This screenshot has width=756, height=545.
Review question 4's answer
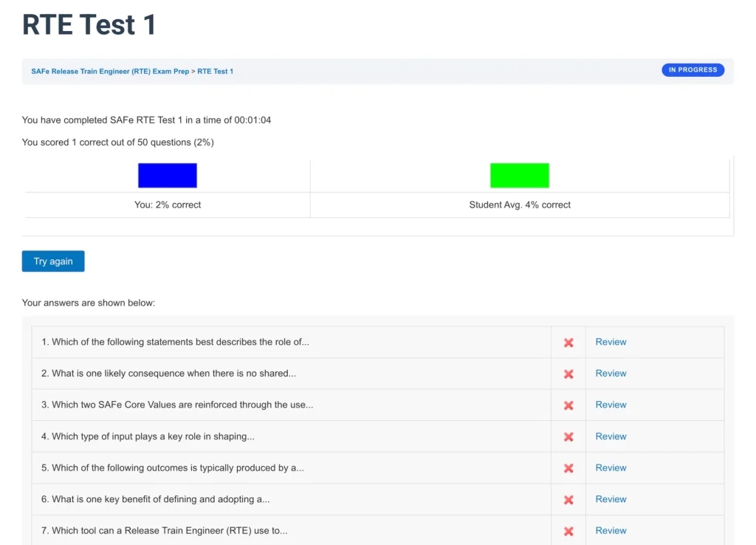point(611,436)
